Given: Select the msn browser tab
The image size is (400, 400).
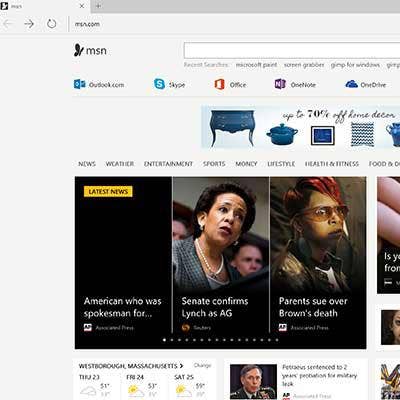Looking at the screenshot, I should (x=45, y=6).
